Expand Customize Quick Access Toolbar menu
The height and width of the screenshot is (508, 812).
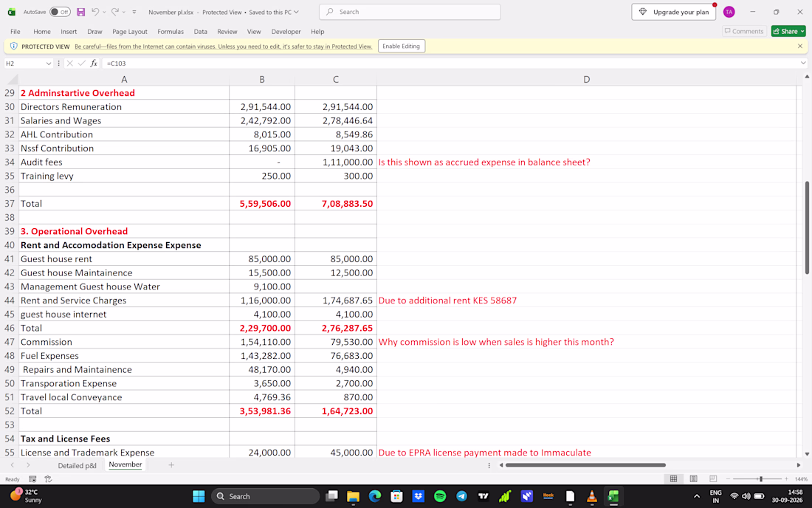coord(134,12)
